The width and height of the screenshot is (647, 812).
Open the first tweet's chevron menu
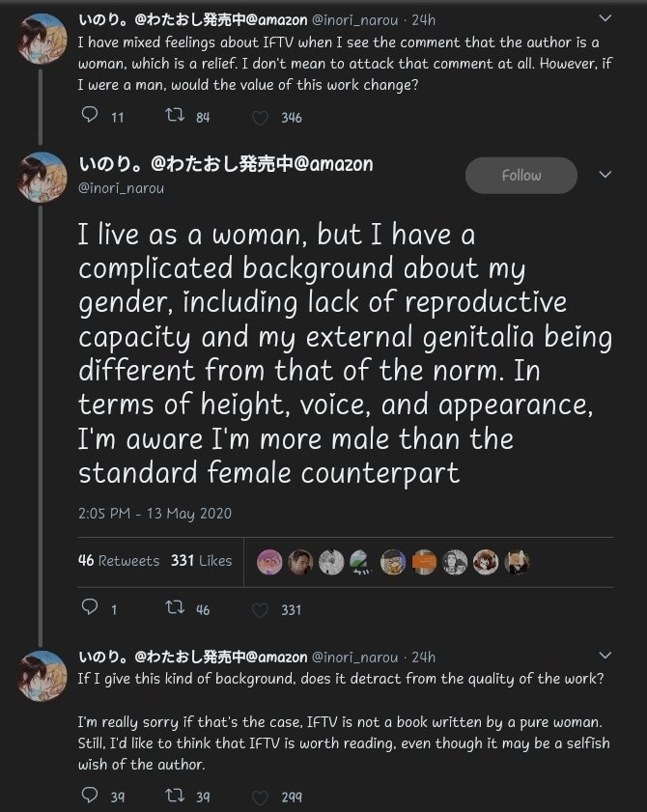point(605,18)
